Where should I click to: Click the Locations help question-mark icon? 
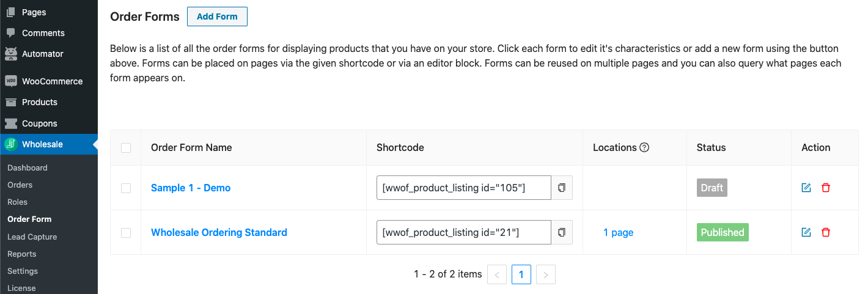(644, 147)
